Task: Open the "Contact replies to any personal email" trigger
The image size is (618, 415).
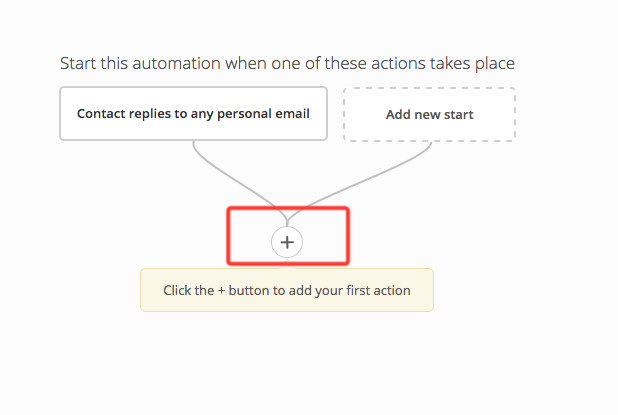Action: pos(193,113)
